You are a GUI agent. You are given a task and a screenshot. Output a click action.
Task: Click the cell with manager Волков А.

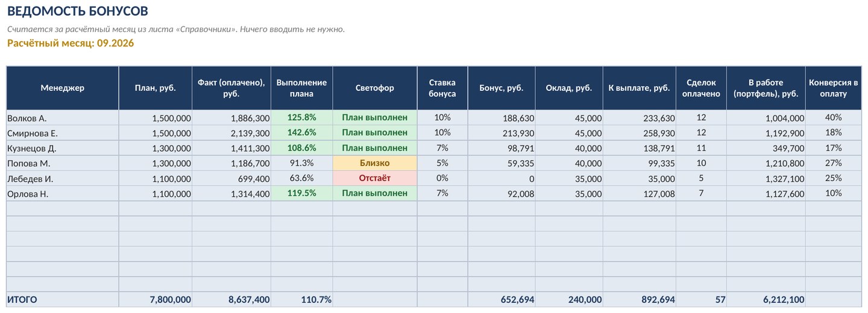pyautogui.click(x=63, y=118)
